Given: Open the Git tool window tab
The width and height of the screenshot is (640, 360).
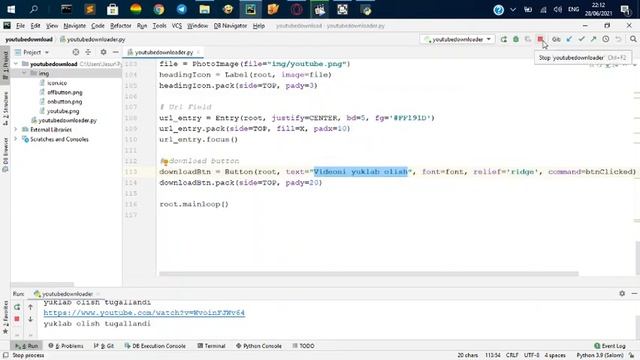Looking at the screenshot, I should pyautogui.click(x=104, y=346).
